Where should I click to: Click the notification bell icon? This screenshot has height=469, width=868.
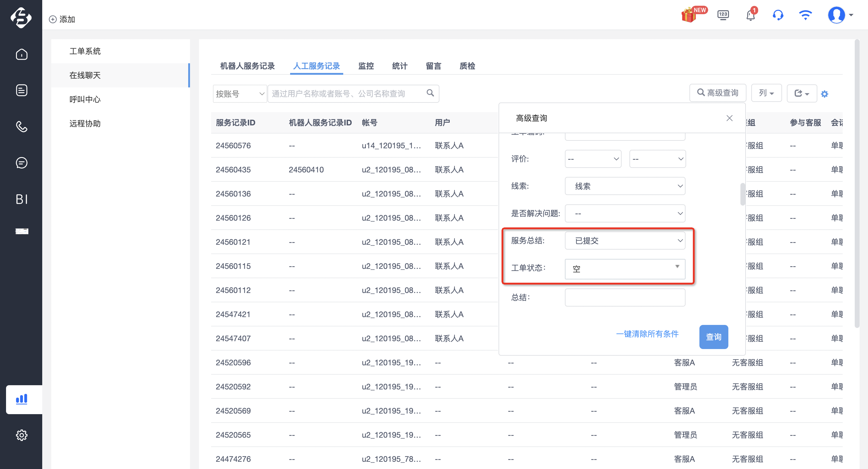tap(750, 15)
